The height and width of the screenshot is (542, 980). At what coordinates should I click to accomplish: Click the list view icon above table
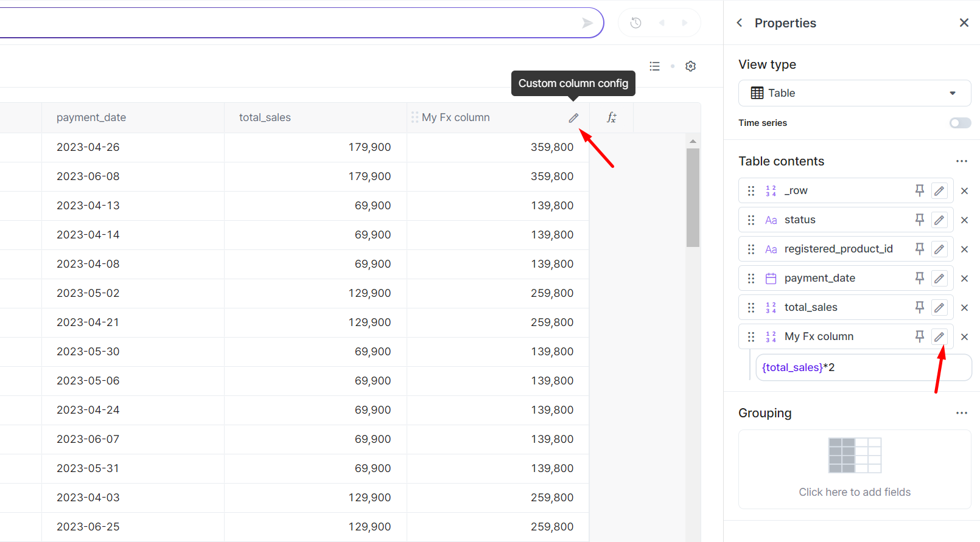(x=654, y=66)
